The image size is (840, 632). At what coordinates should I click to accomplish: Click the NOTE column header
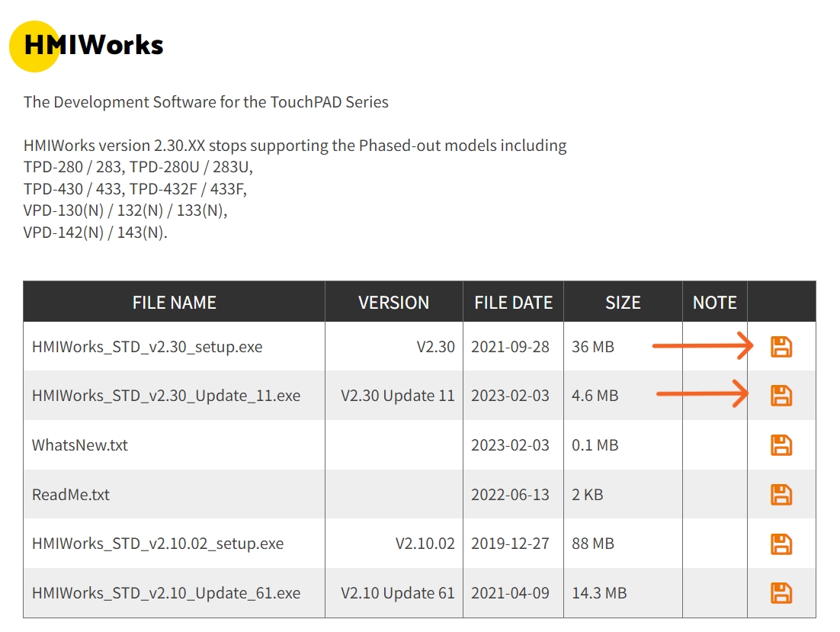[x=715, y=302]
